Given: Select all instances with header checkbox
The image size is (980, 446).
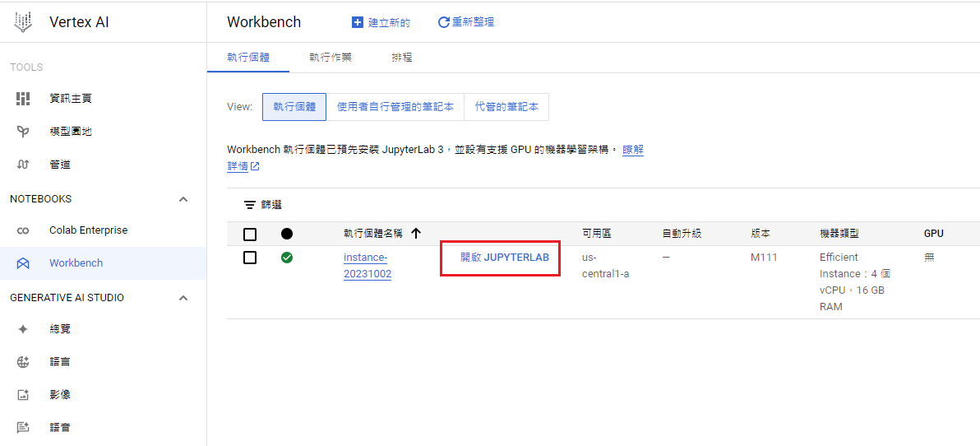Looking at the screenshot, I should (250, 234).
